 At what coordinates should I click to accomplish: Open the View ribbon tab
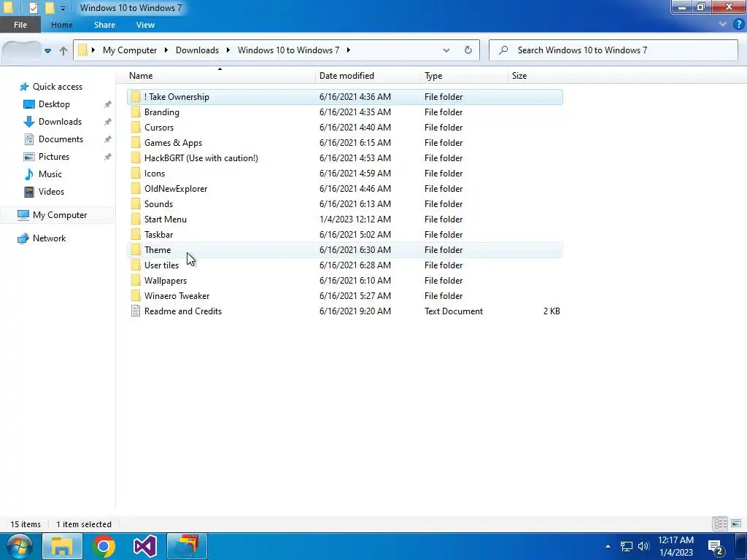[x=145, y=25]
